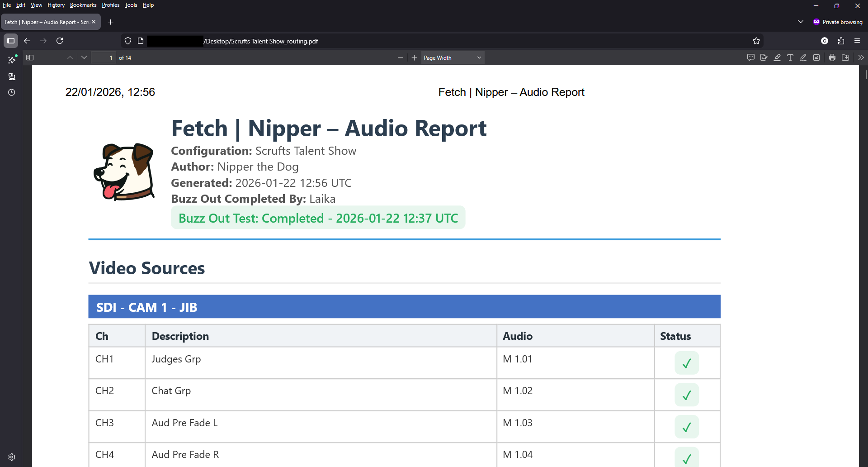Go to next page with the down chevron
This screenshot has height=467, width=868.
click(x=84, y=57)
